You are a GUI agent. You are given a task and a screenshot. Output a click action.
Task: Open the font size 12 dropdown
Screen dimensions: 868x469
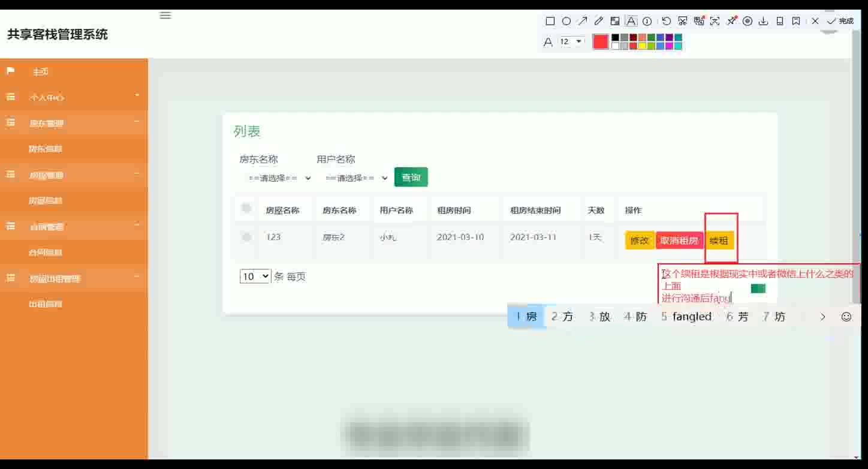point(571,41)
